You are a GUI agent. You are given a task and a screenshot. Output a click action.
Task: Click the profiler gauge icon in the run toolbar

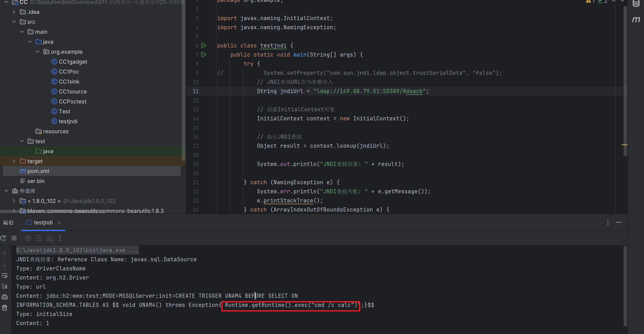click(50, 238)
